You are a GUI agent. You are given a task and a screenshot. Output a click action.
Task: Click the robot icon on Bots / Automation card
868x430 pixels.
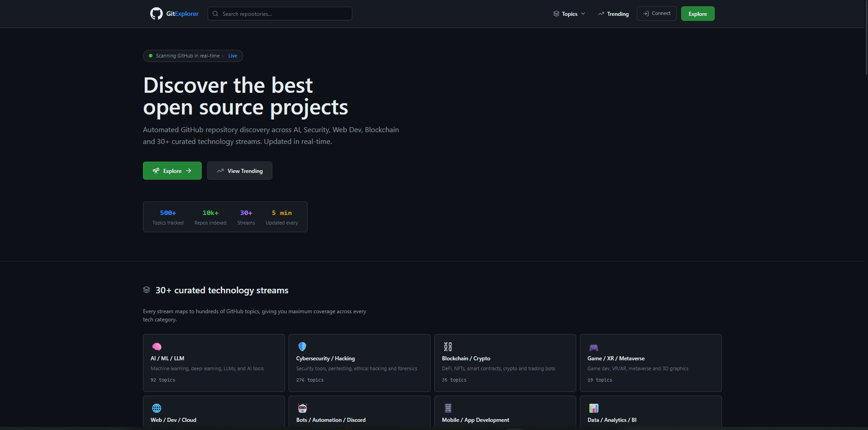click(302, 408)
